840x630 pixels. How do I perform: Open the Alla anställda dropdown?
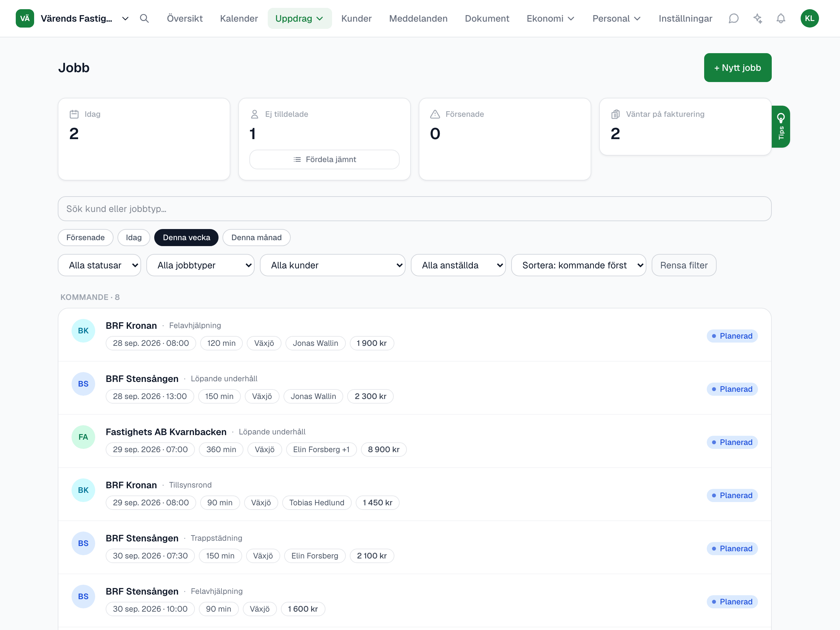(x=458, y=265)
